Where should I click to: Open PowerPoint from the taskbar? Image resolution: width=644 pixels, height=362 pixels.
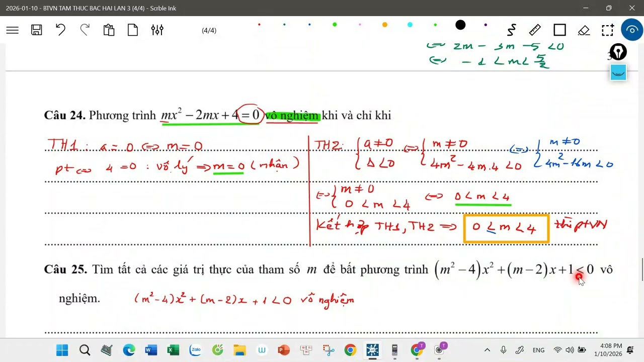coord(284,350)
